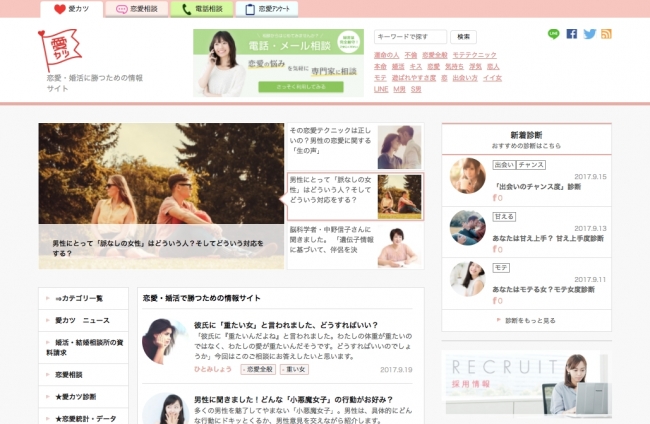The width and height of the screenshot is (650, 424).
Task: Open 彼氏に「重たい女」と言われました article title
Action: coord(286,325)
